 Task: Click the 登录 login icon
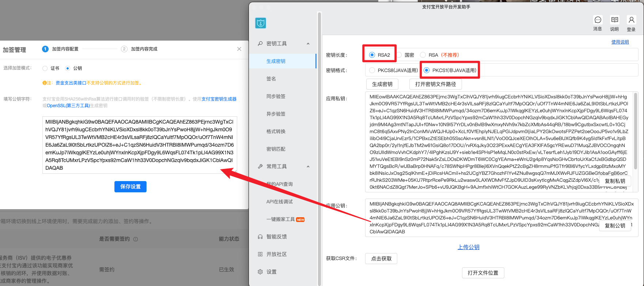click(631, 20)
